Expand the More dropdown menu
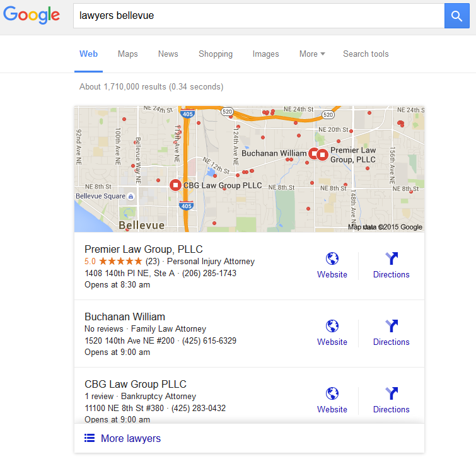The width and height of the screenshot is (476, 459). [312, 54]
